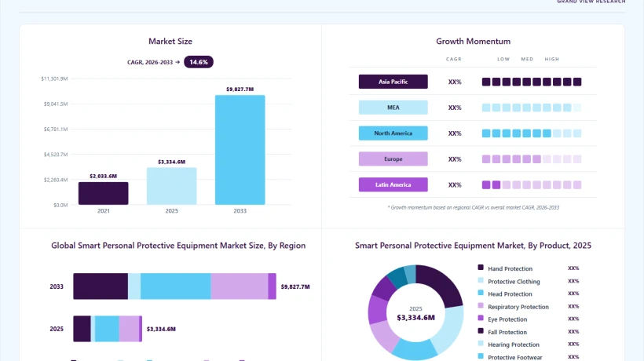Click the 2033 regional stacked bar
The width and height of the screenshot is (644, 361).
point(174,286)
